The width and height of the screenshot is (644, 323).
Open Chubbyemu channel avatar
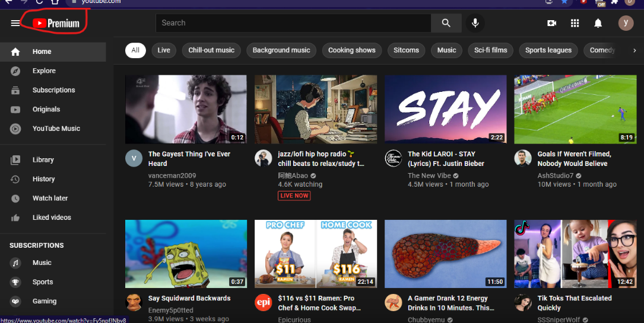click(393, 302)
